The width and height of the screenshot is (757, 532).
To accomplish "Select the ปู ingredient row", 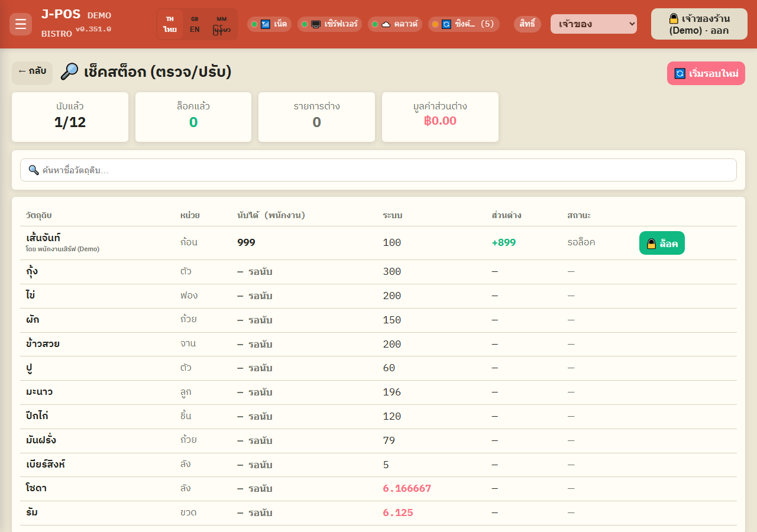I will [x=378, y=368].
